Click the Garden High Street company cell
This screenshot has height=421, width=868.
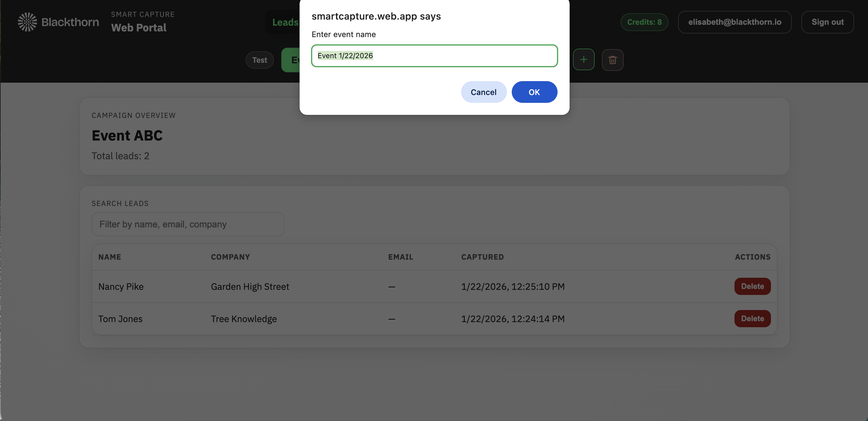pos(250,286)
